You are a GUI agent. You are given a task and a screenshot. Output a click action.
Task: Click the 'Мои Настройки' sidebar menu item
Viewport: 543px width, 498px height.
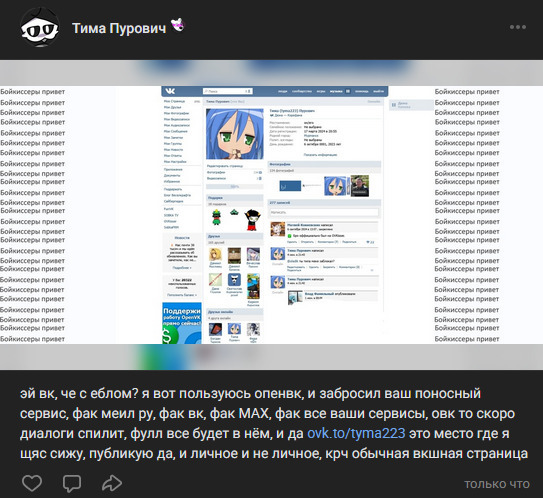(175, 162)
